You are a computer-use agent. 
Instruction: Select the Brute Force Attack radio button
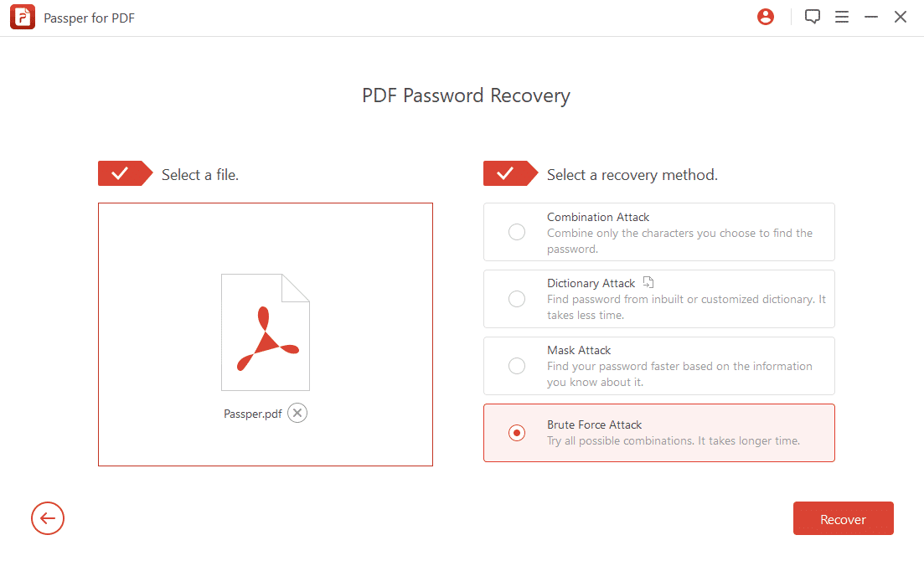517,433
